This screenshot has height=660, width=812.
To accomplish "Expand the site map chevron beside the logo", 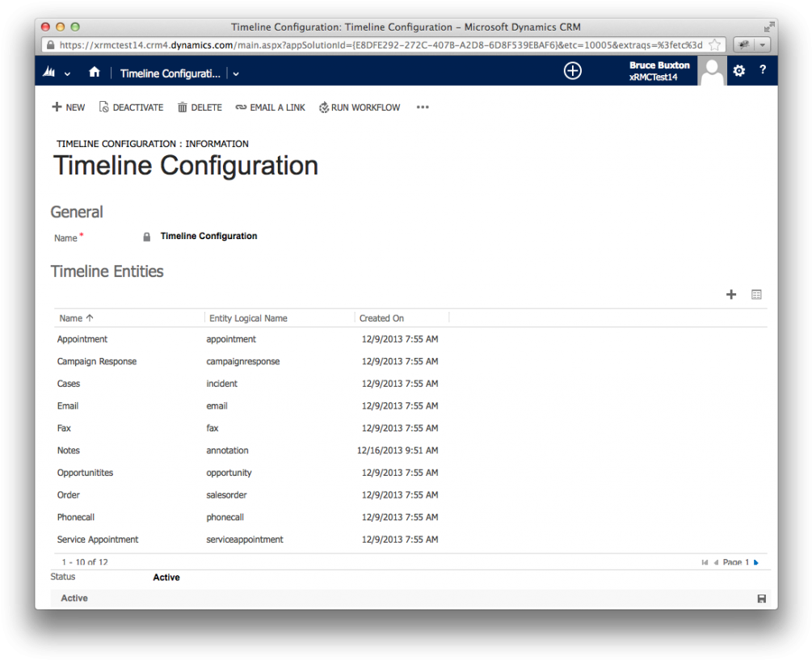I will tap(67, 73).
